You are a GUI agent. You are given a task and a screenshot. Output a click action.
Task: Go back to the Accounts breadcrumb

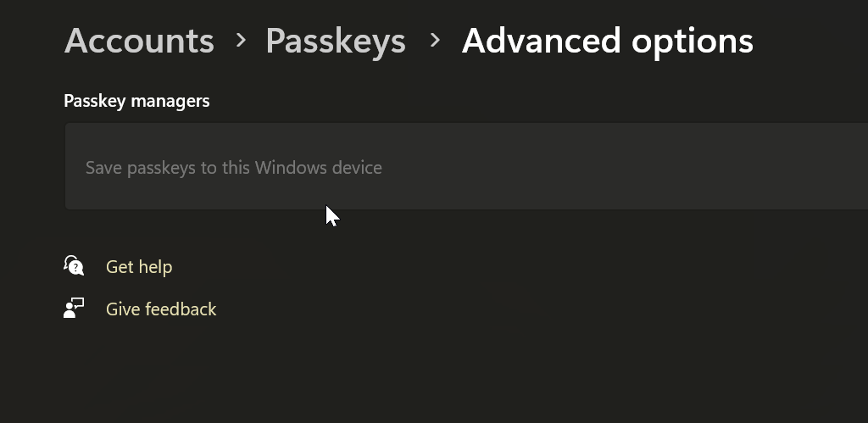(x=139, y=41)
